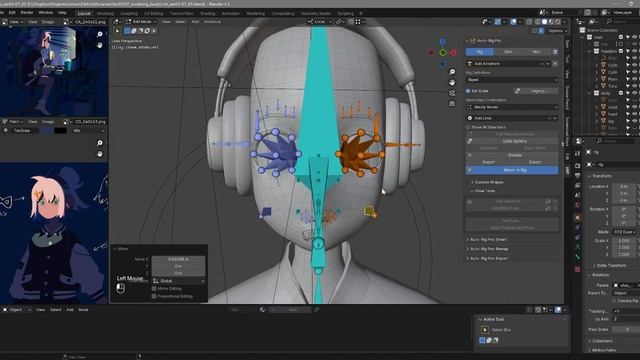Switch perspective/orthographic grid icon in the viewport
Viewport: 640px width, 360px height.
[x=452, y=104]
